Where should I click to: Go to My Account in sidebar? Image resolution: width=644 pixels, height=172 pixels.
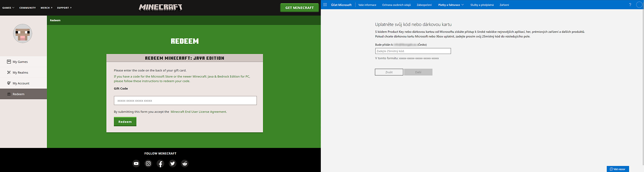click(x=23, y=83)
